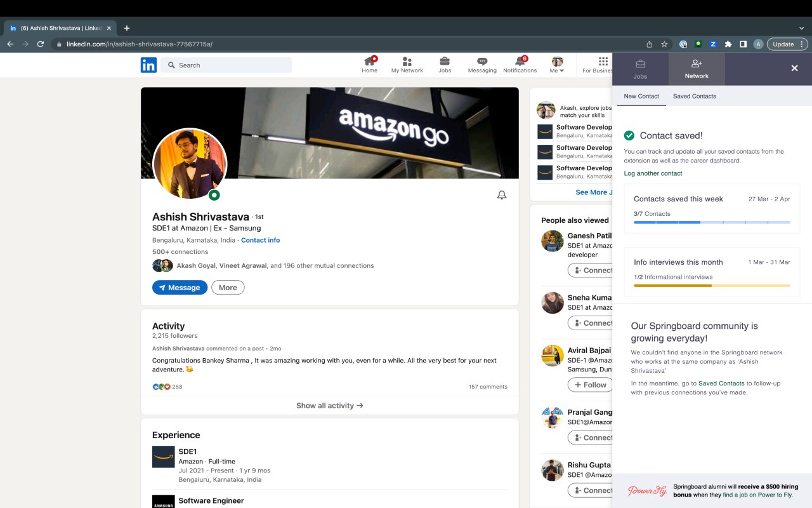Expand See More Jobs list
Viewport: 812px width, 508px height.
pos(594,192)
